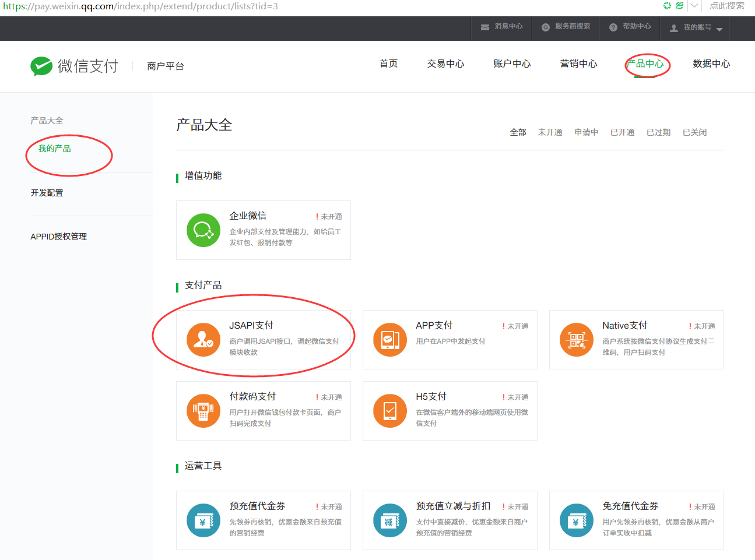Click the 消息中心 link text
Viewport: 755px width, 560px height.
[x=509, y=26]
